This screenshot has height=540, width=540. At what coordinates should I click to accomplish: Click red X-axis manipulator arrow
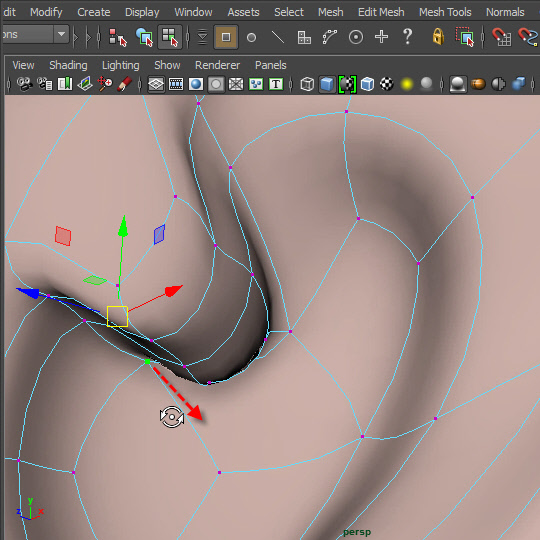(173, 290)
